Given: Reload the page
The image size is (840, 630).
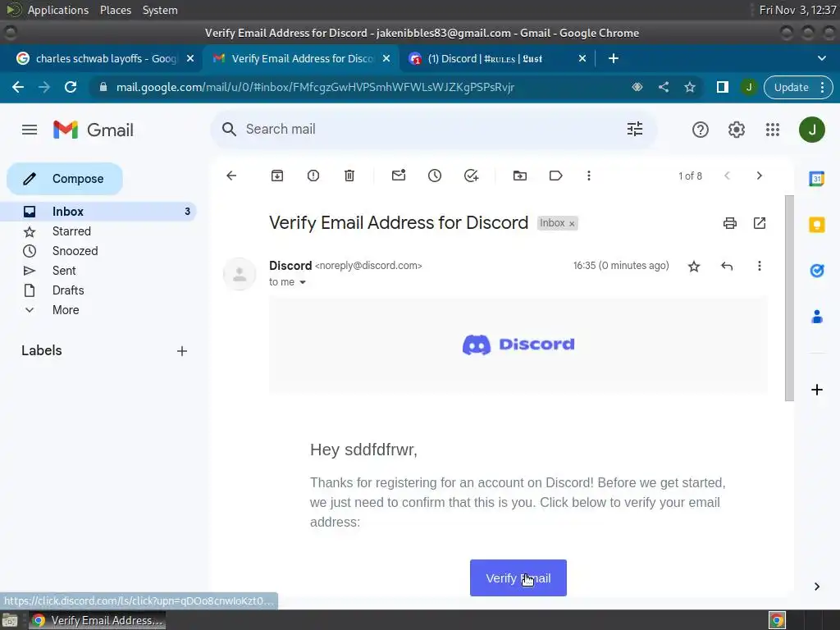Looking at the screenshot, I should point(71,87).
